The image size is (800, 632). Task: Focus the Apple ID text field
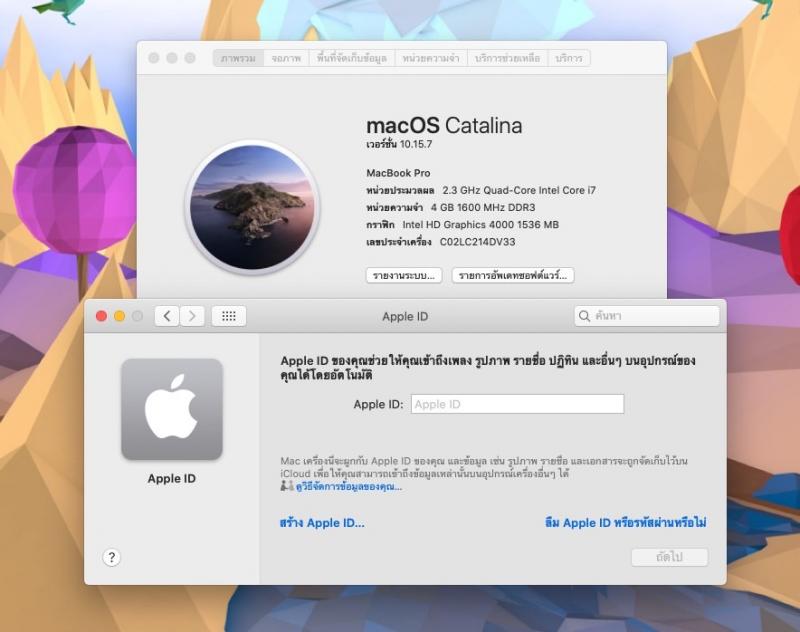pyautogui.click(x=517, y=404)
